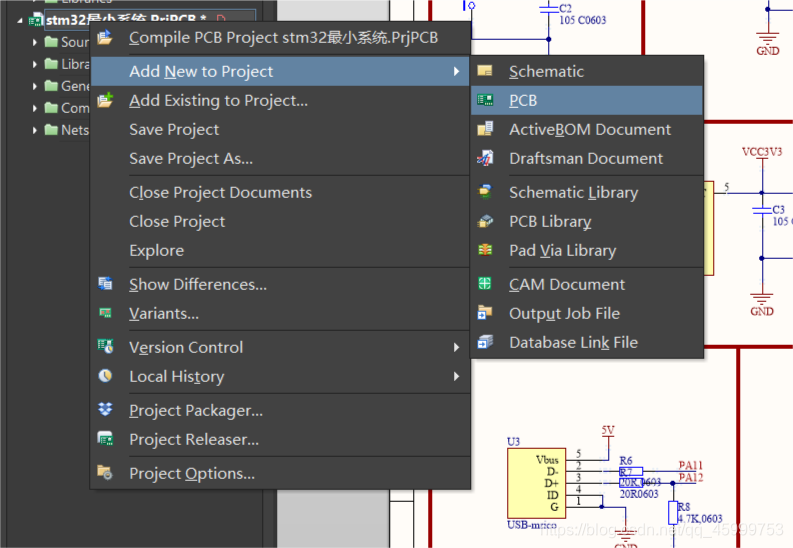
Task: Launch Project Packager
Action: [195, 410]
